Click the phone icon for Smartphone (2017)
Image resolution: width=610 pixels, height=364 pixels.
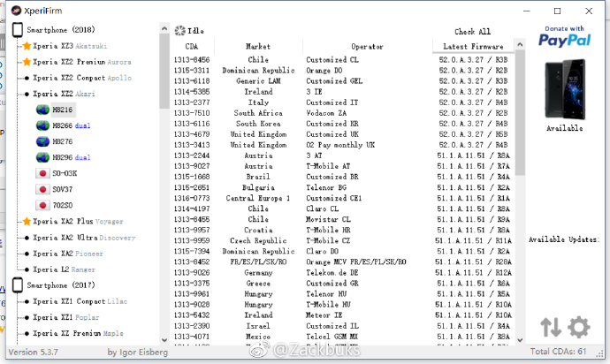point(18,285)
